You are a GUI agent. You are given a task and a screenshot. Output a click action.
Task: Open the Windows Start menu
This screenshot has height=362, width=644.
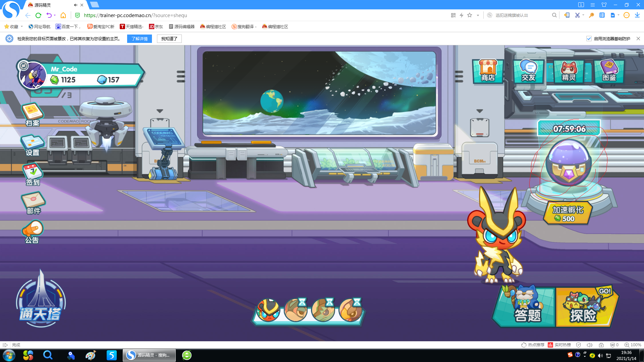coord(9,355)
